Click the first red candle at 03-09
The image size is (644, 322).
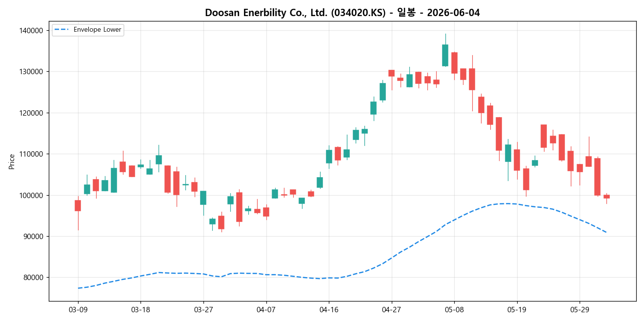(x=78, y=205)
